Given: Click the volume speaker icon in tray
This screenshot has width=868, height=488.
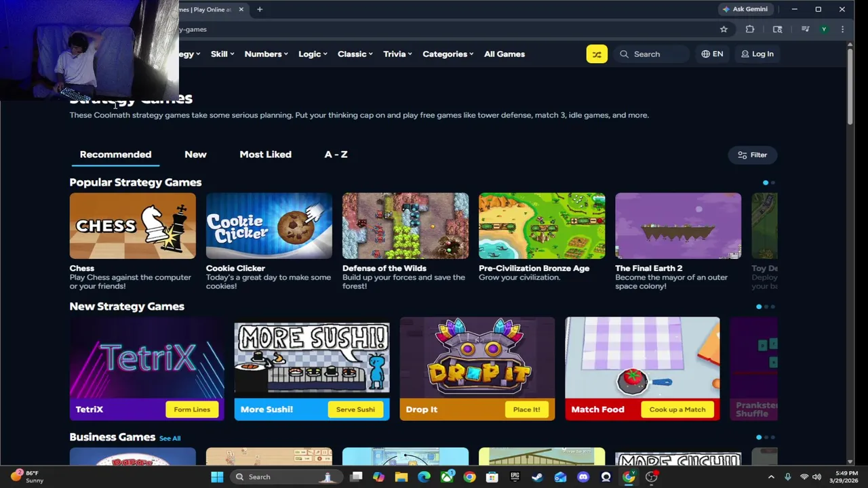Looking at the screenshot, I should pos(816,477).
